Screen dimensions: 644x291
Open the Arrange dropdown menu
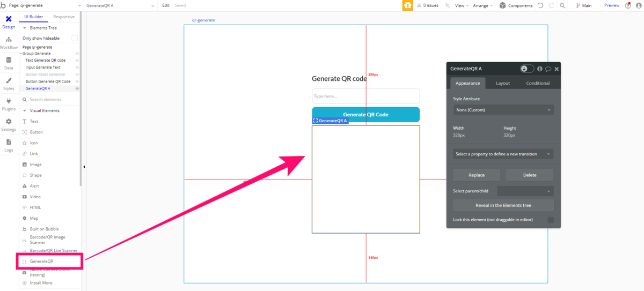coord(483,5)
